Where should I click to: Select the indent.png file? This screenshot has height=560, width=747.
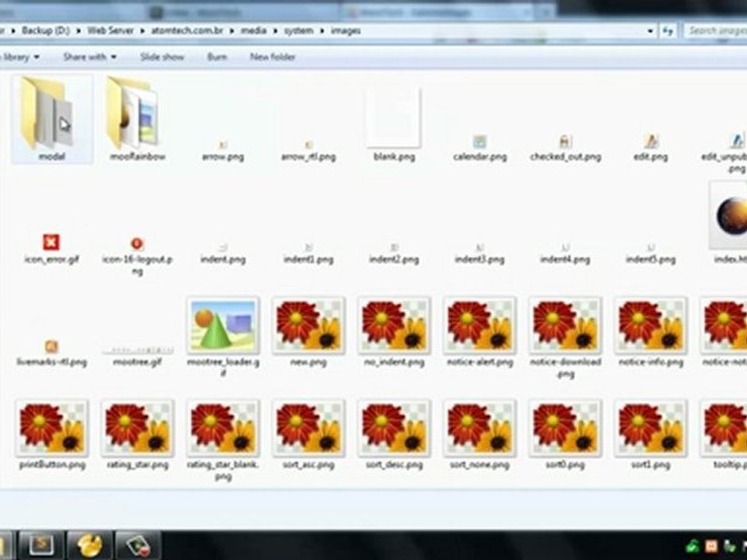[x=223, y=254]
